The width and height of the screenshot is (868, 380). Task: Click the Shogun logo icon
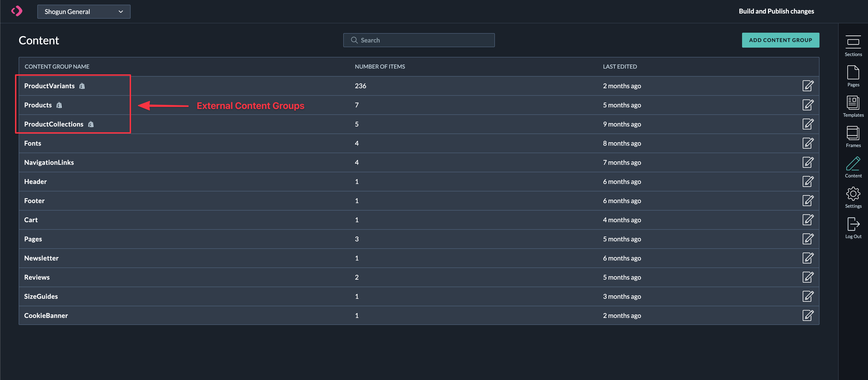pos(17,11)
